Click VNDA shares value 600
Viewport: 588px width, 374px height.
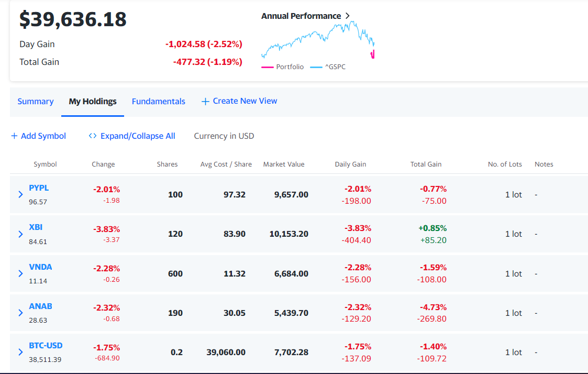175,273
